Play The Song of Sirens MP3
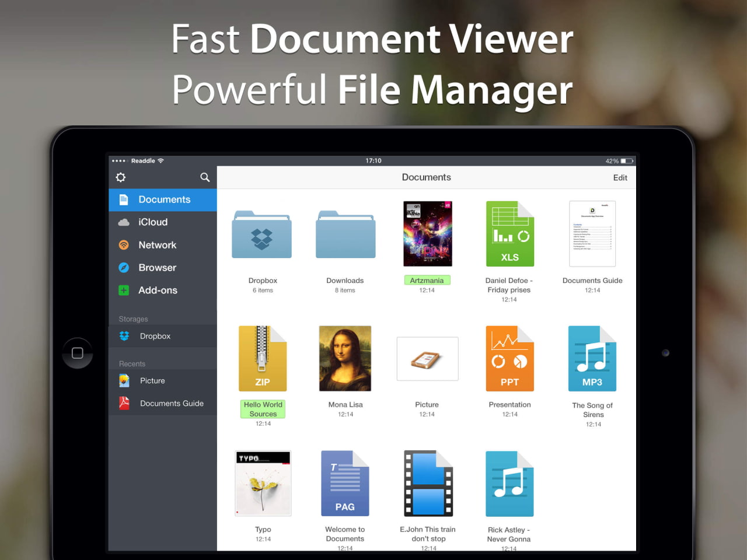The height and width of the screenshot is (560, 747). tap(592, 359)
